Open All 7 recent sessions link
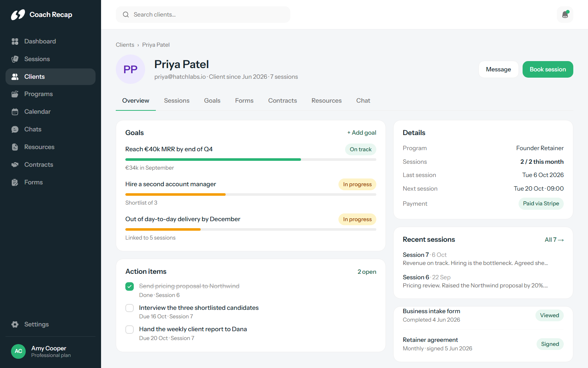 (x=554, y=240)
